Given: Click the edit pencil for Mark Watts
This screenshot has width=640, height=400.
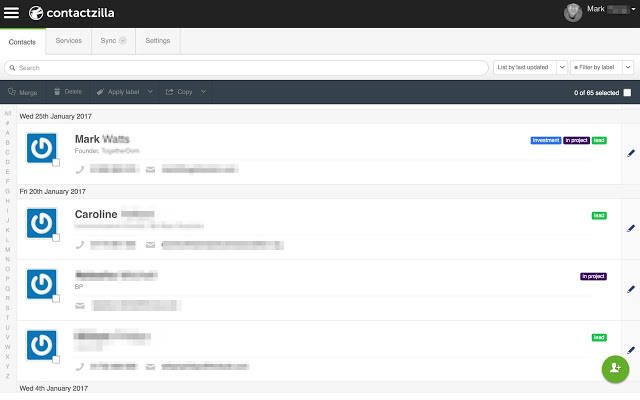Looking at the screenshot, I should [630, 153].
